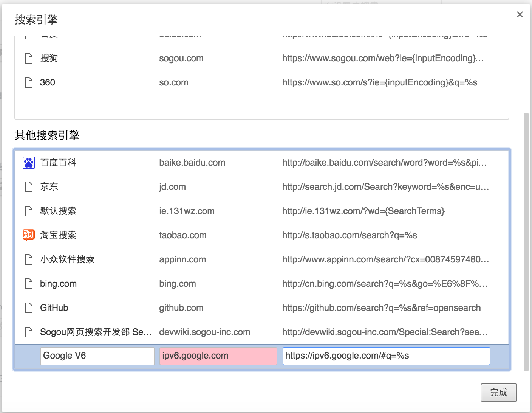
Task: Select the 百度百科 row name
Action: [58, 163]
